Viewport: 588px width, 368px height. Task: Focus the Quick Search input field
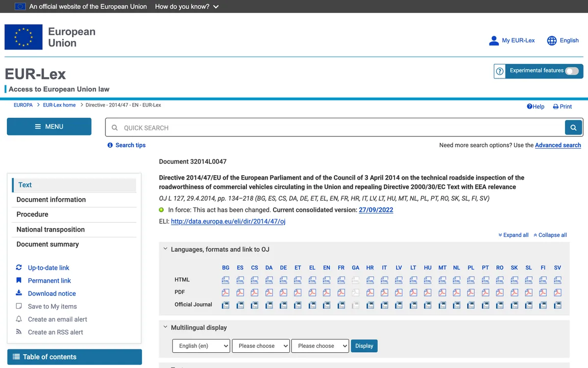335,128
